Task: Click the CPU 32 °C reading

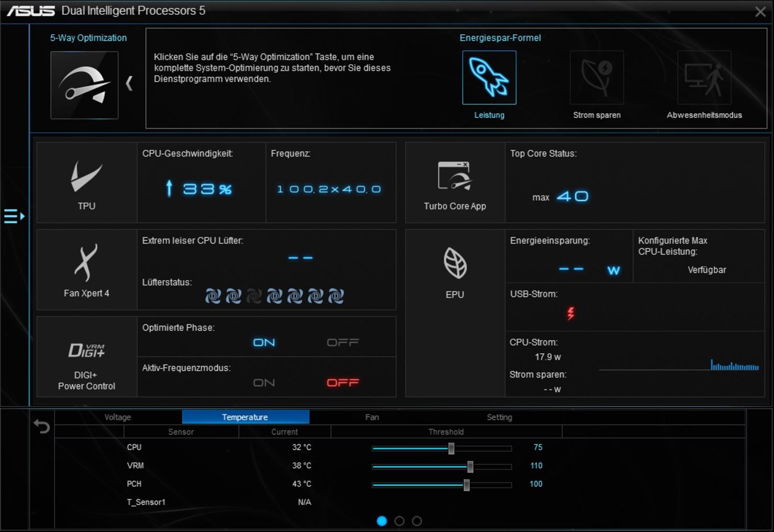Action: (302, 447)
